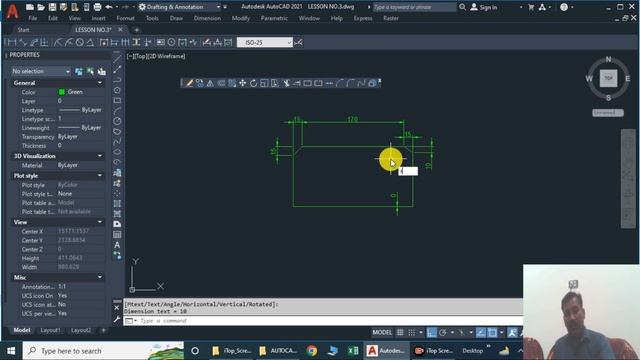The width and height of the screenshot is (640, 360).
Task: Select the Circle tool in Draw toolbar
Action: (117, 121)
